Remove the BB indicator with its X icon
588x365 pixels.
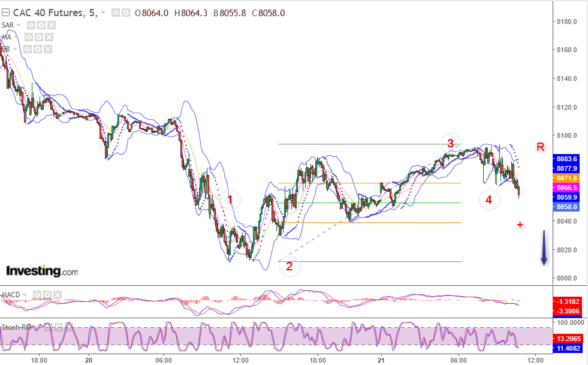[47, 49]
